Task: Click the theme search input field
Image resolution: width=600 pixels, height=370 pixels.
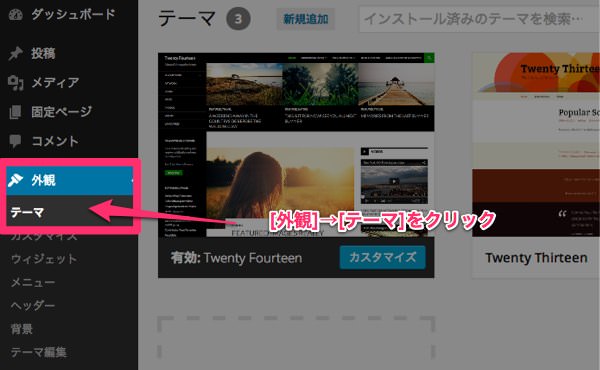Action: pos(479,19)
